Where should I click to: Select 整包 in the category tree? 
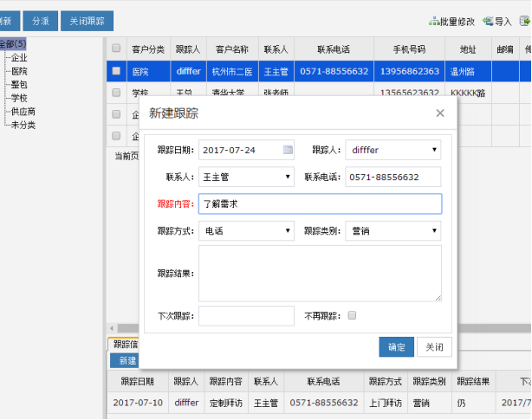click(19, 85)
